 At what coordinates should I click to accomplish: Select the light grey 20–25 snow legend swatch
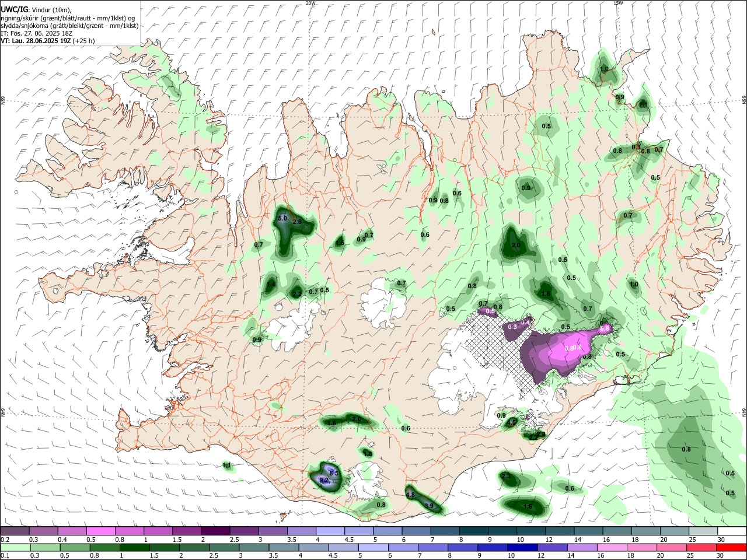674,531
